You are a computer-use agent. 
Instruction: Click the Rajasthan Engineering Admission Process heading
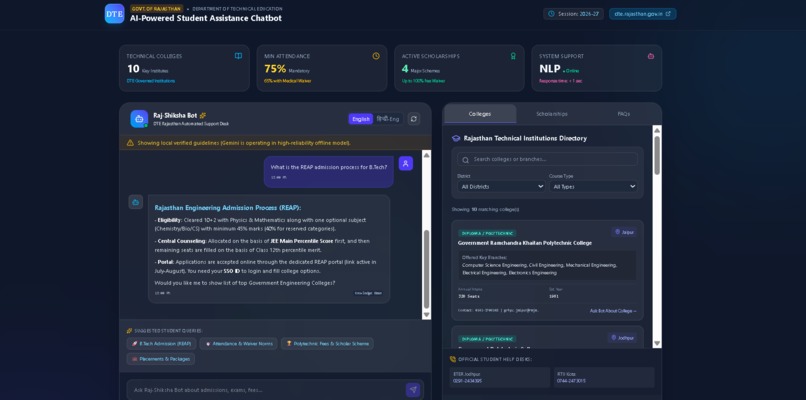click(228, 208)
